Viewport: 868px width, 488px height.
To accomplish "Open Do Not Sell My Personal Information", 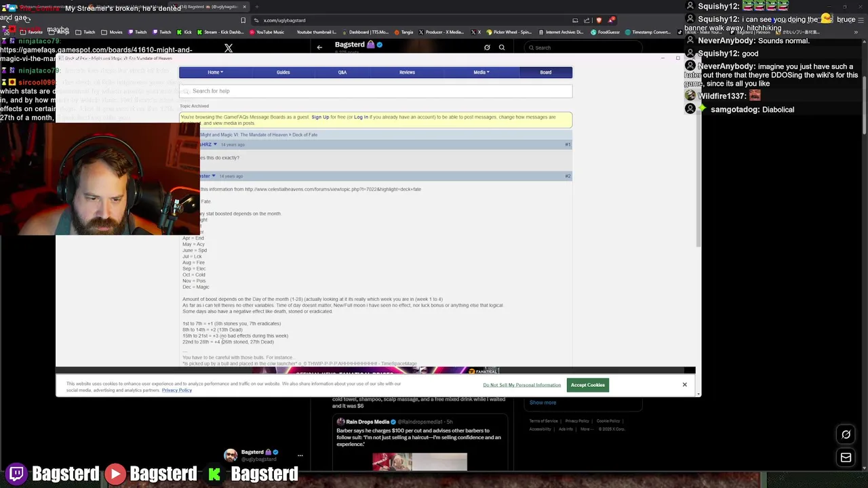I will click(522, 385).
